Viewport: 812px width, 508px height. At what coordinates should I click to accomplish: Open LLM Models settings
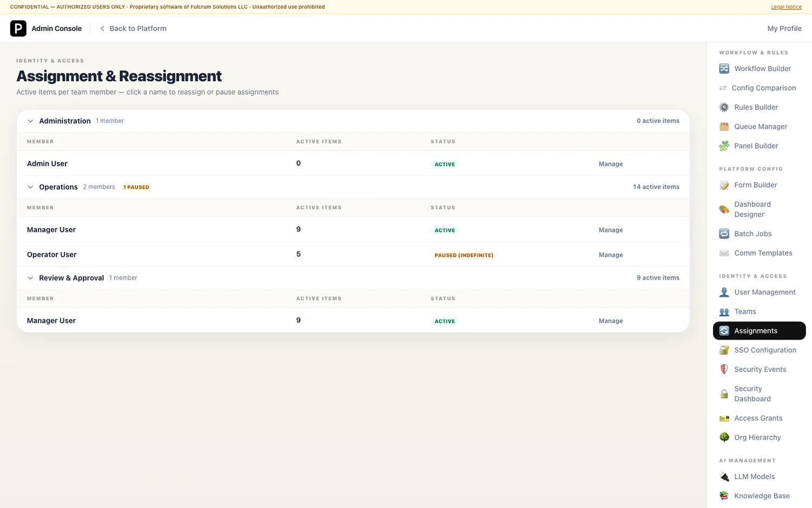coord(759,477)
